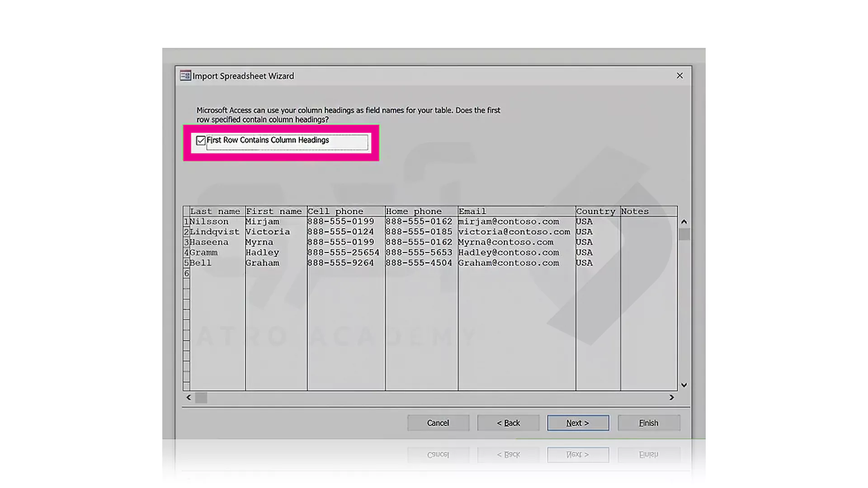Image resolution: width=868 pixels, height=488 pixels.
Task: Close the Import Spreadsheet Wizard dialog
Action: (679, 75)
